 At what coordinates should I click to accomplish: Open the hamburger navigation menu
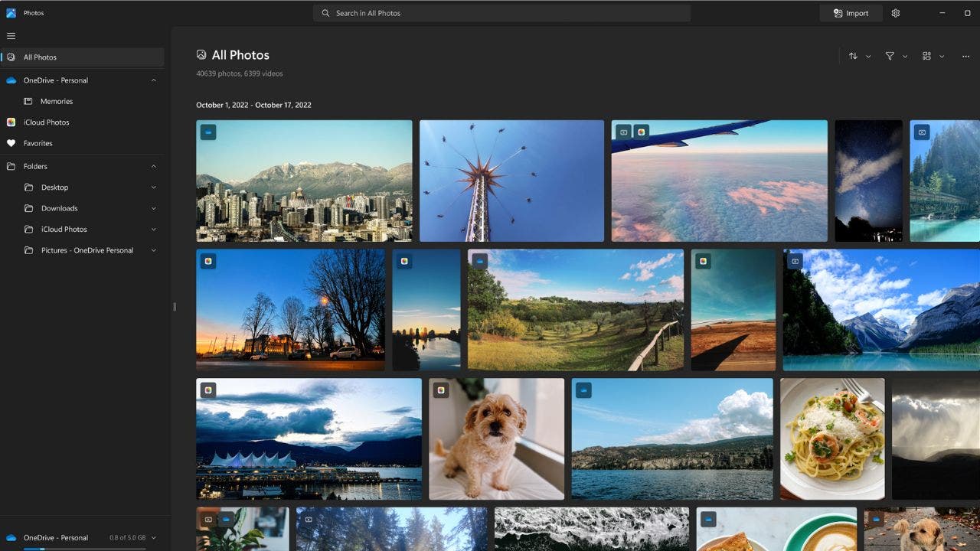pos(11,36)
